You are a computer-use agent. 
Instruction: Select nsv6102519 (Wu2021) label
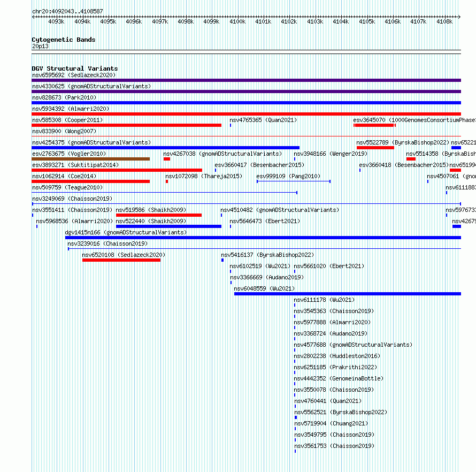tap(260, 266)
